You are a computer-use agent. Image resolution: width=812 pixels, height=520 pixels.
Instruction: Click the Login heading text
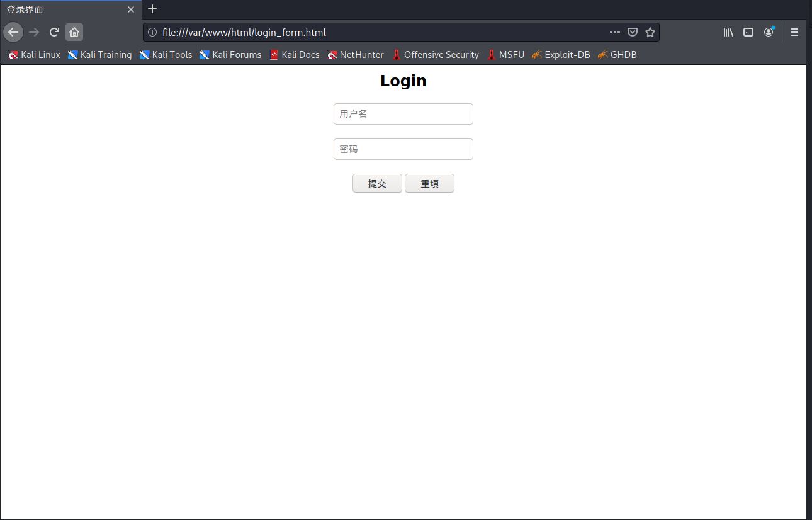point(403,81)
